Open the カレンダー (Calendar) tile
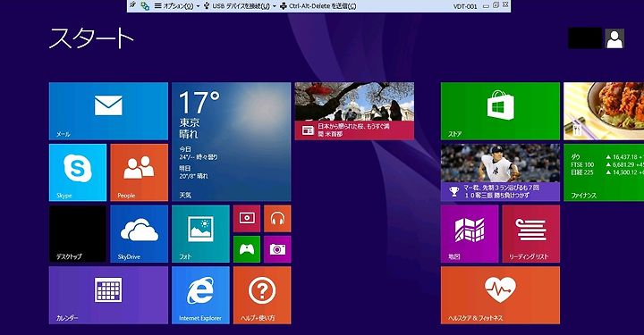Screen dimensions: 644x335 [108, 295]
